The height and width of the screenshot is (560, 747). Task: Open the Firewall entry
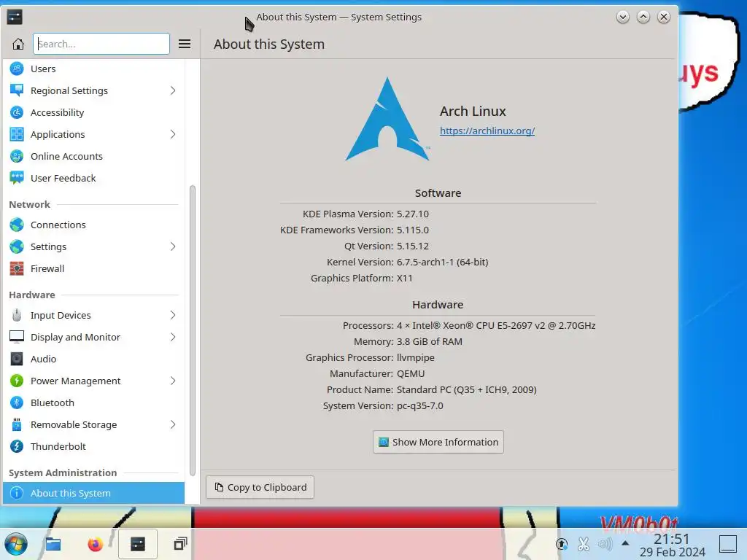[x=94, y=268]
